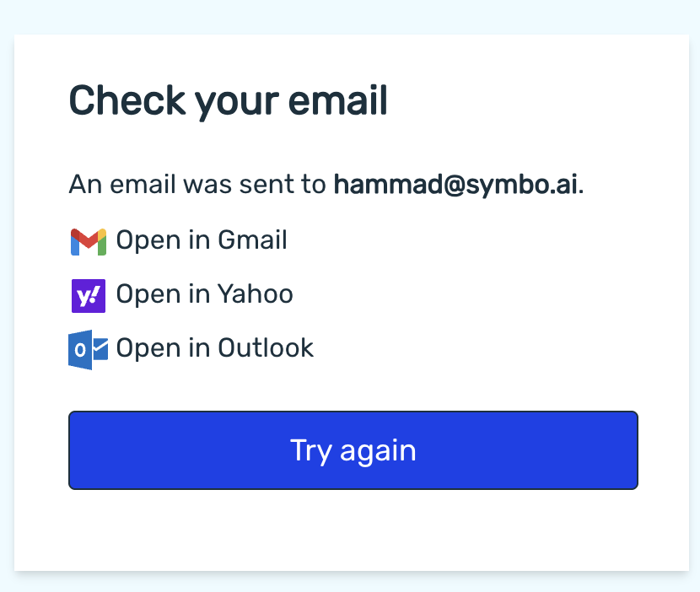The width and height of the screenshot is (700, 592).
Task: Click the 'Check your email' heading
Action: click(x=228, y=102)
